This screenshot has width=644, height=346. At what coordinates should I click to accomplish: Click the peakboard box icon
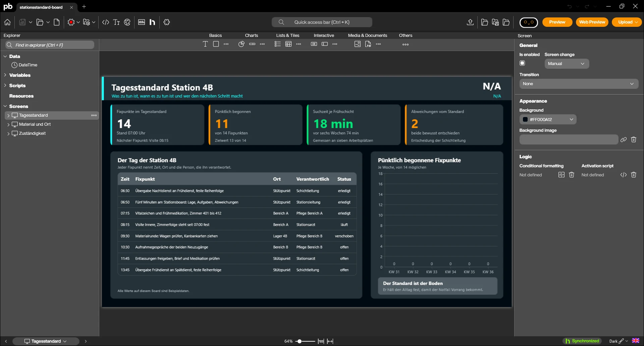point(142,22)
